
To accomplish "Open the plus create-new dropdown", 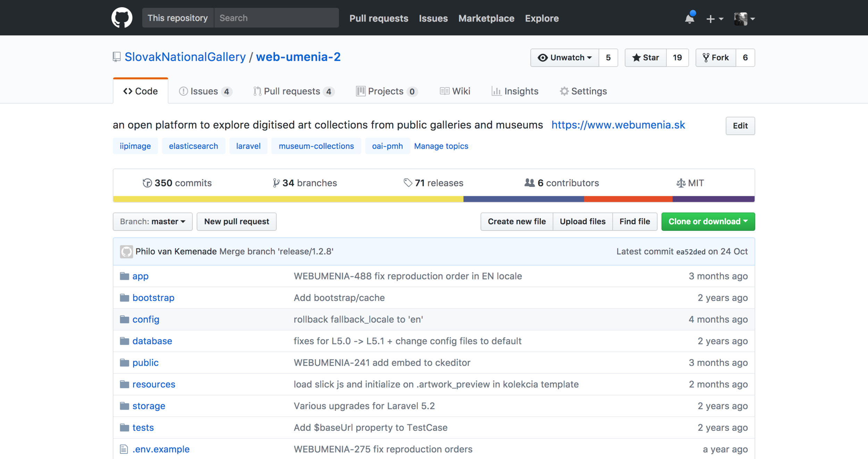I will point(714,19).
